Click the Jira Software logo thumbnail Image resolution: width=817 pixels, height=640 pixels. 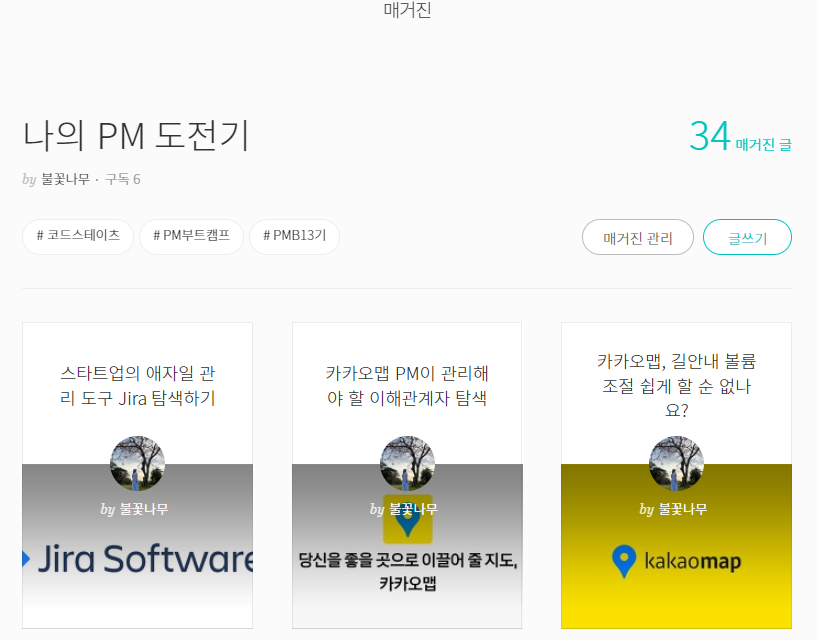click(x=138, y=559)
